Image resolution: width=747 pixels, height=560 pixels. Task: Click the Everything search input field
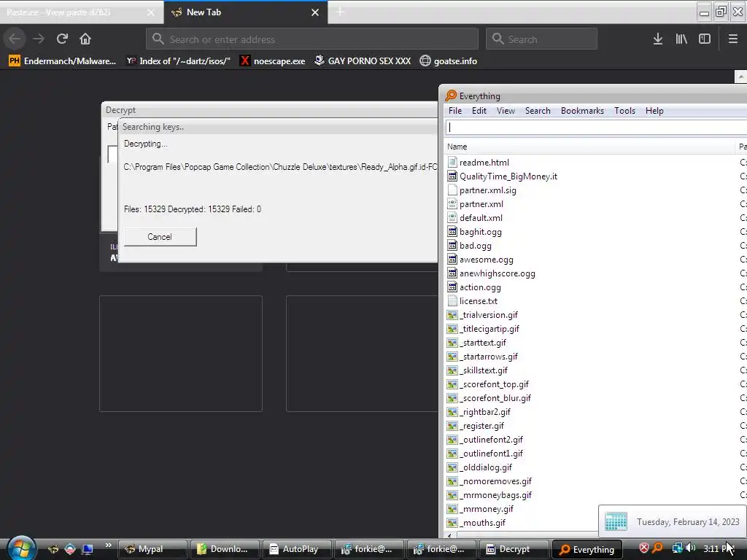(x=596, y=127)
